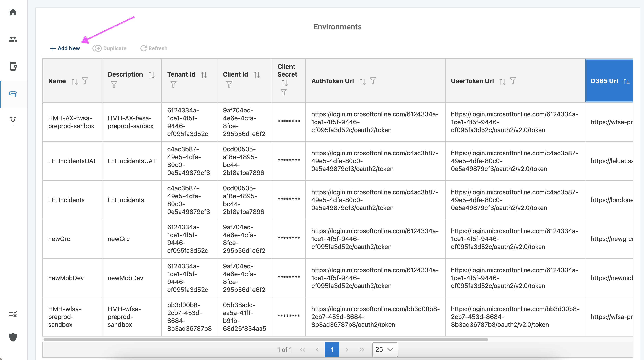Filter the AuthToken Url column
The height and width of the screenshot is (360, 644).
pos(373,80)
